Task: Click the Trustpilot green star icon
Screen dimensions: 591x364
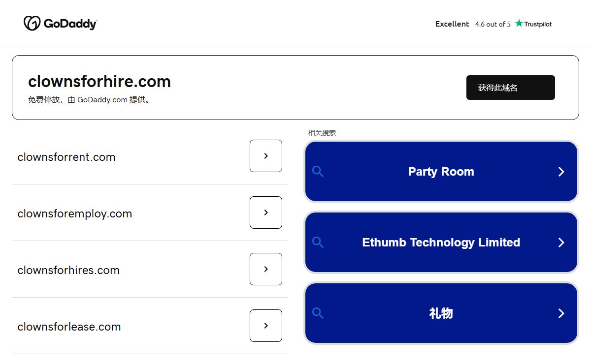Action: [519, 23]
